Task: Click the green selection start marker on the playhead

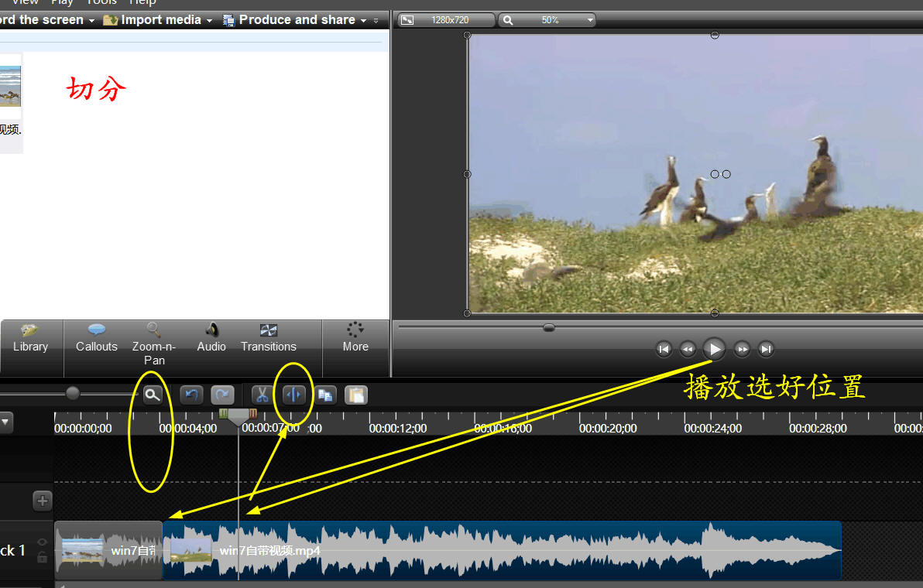Action: coord(223,414)
